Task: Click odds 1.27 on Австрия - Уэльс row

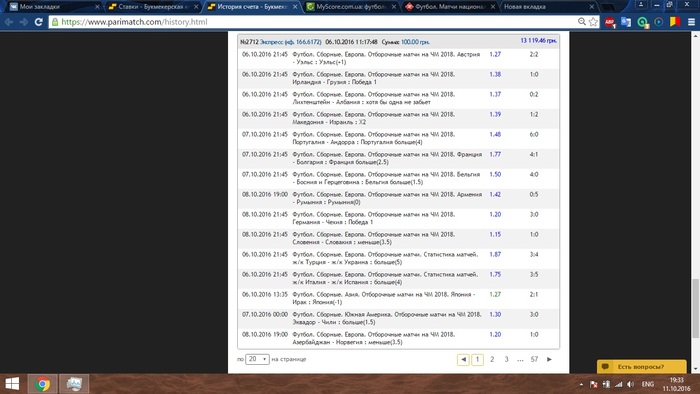Action: point(495,54)
